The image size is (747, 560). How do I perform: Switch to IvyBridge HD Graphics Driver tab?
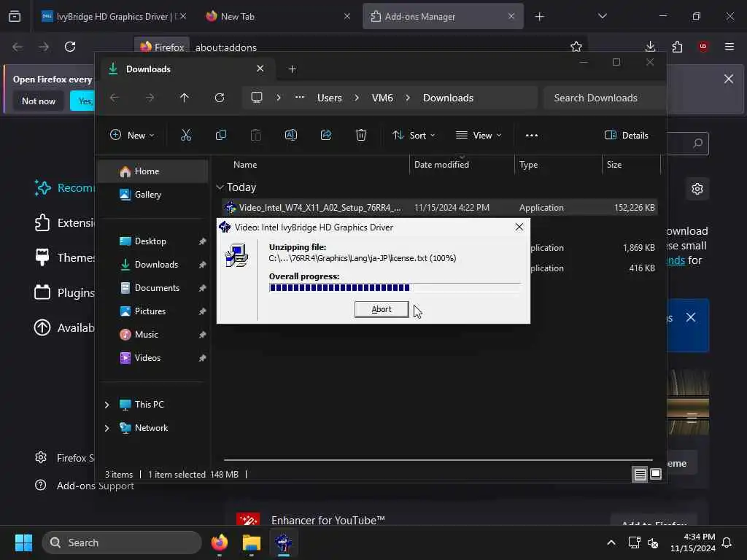113,16
